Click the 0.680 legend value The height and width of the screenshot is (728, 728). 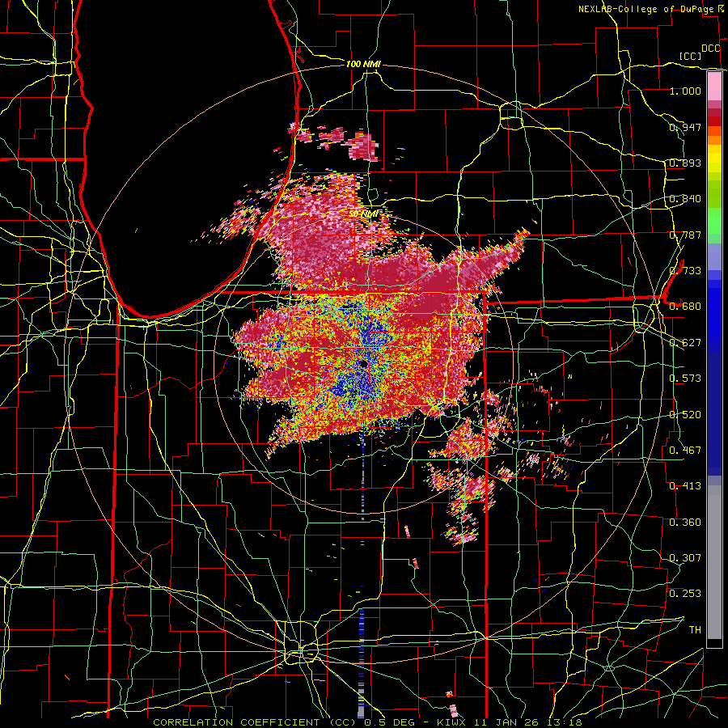pyautogui.click(x=685, y=306)
